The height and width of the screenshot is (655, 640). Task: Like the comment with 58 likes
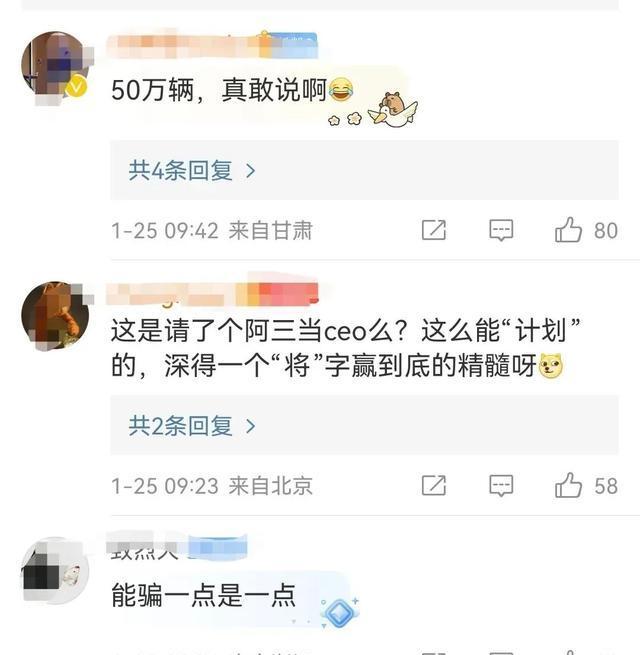coord(568,485)
